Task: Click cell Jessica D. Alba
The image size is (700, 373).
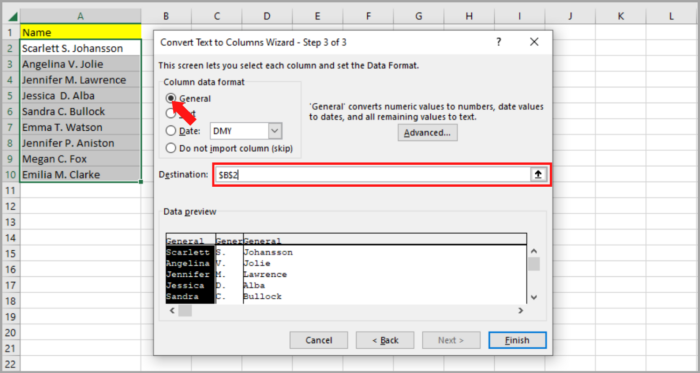Action: [80, 96]
